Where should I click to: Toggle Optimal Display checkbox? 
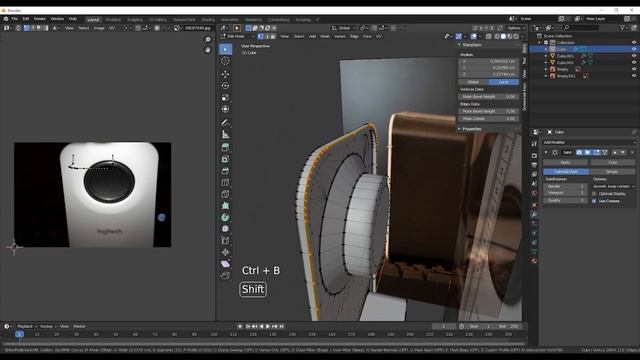594,194
